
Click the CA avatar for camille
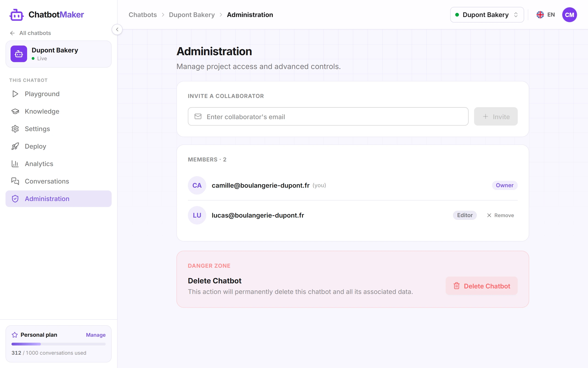click(x=197, y=185)
